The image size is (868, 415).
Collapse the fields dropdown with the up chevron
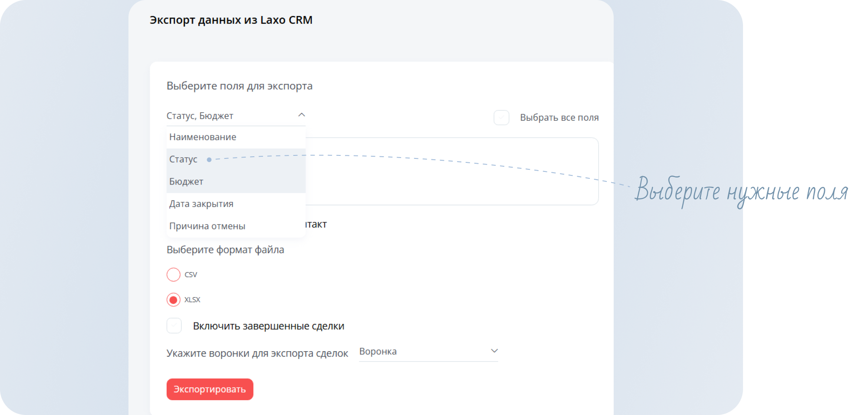302,115
